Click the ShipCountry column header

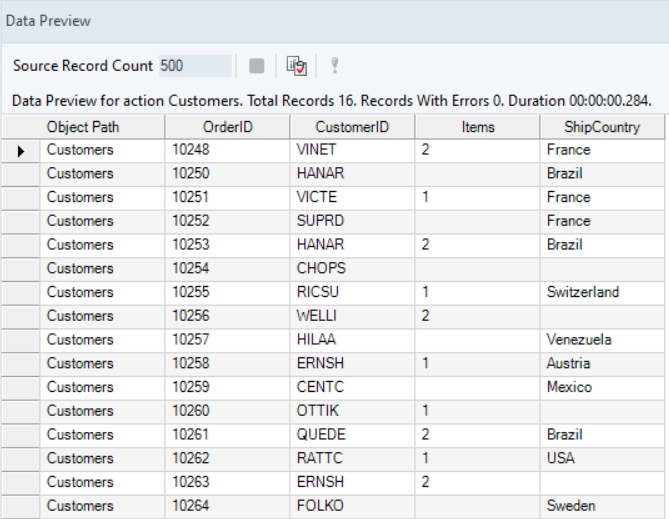[602, 127]
